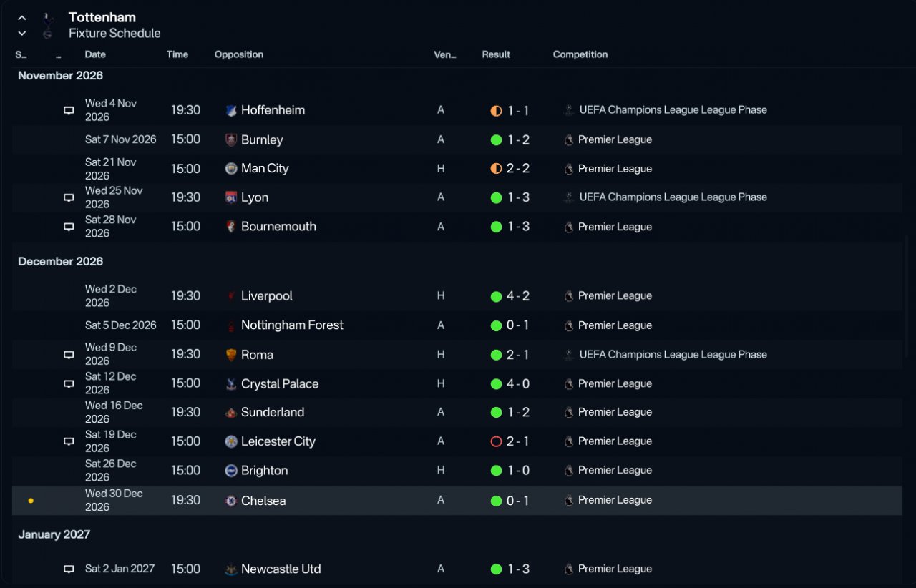Click the Tottenham club crest icon
Screen dimensions: 916x588
[x=48, y=25]
